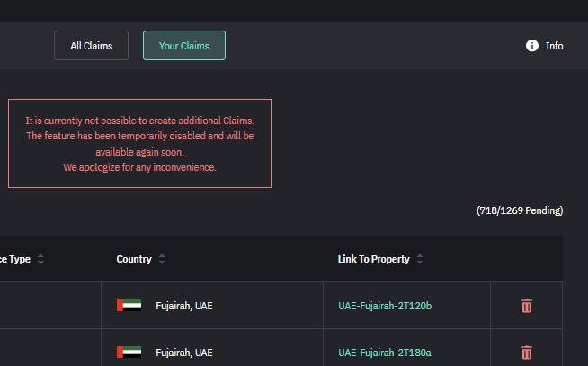The height and width of the screenshot is (366, 588).
Task: Delete the UAE-Fujairah-2T120b claim with trash icon
Action: coord(527,306)
